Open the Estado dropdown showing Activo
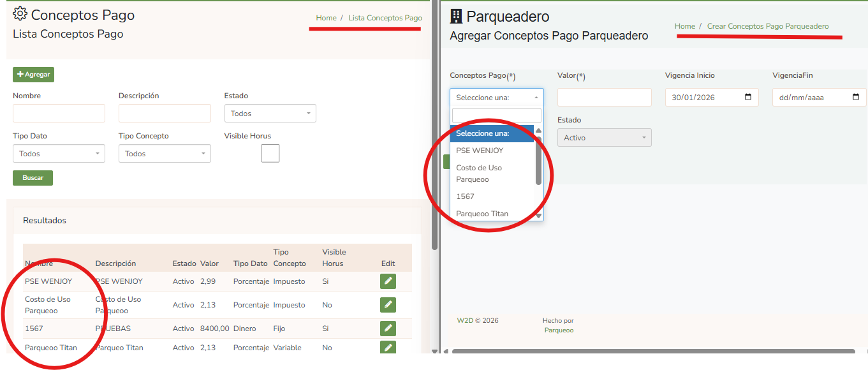The image size is (868, 370). [x=604, y=137]
